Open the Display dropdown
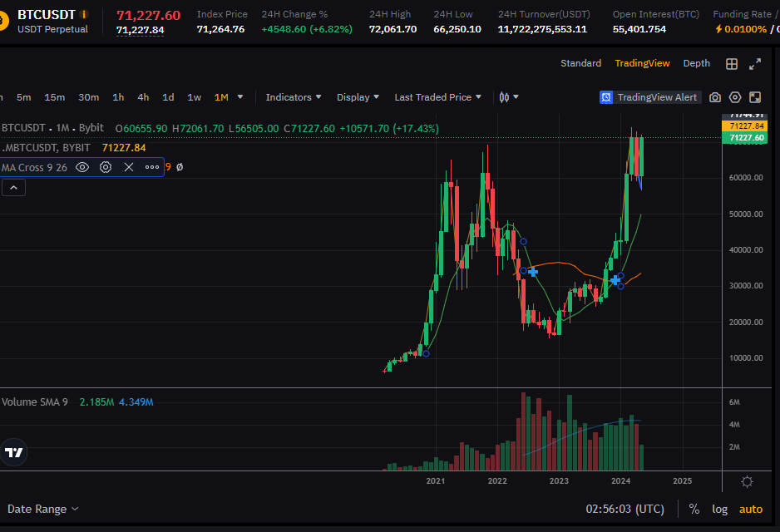Screen dimensions: 780x532 coord(358,97)
